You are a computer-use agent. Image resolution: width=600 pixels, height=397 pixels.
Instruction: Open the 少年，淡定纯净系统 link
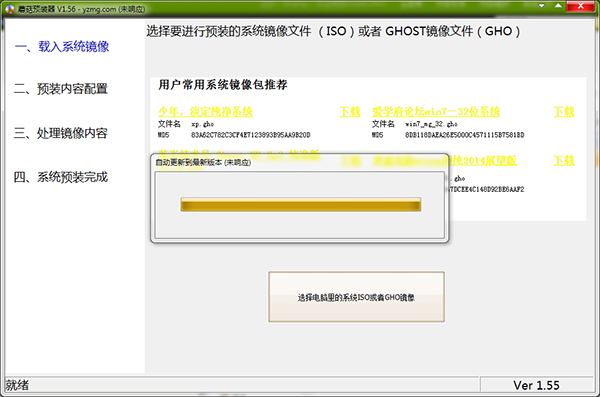[x=205, y=111]
